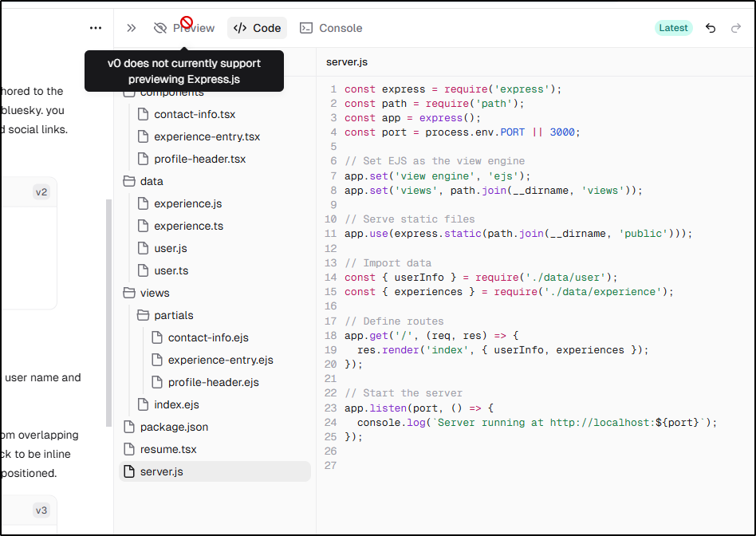756x536 pixels.
Task: Click the v3 version badge
Action: click(x=41, y=510)
